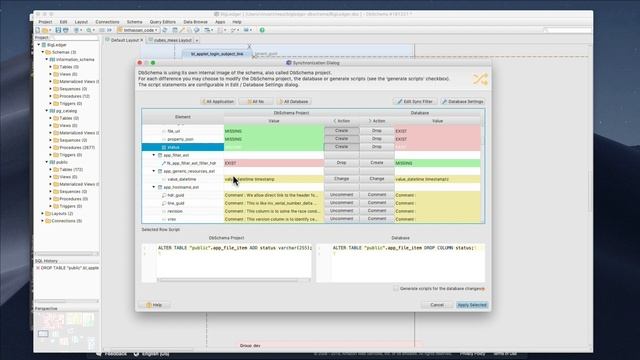Screen dimensions: 640x360
Task: Click the table icon next to the refresh icon
Action: pos(175,30)
